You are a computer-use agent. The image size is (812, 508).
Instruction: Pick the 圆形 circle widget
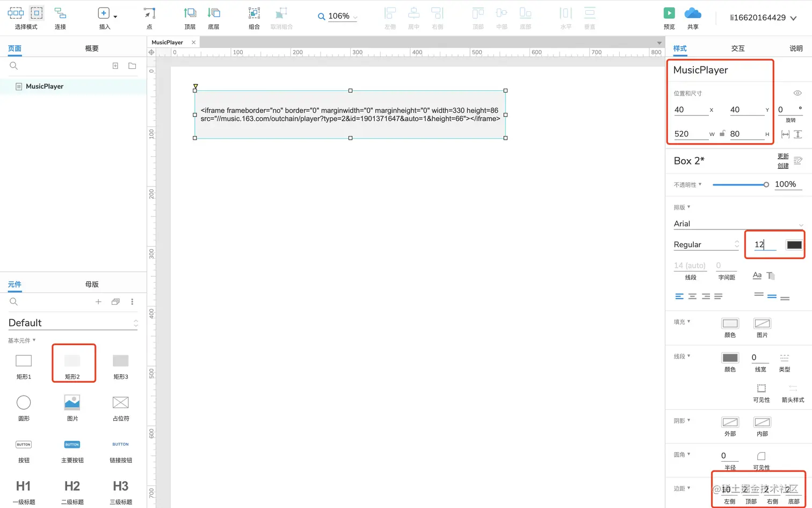tap(24, 407)
